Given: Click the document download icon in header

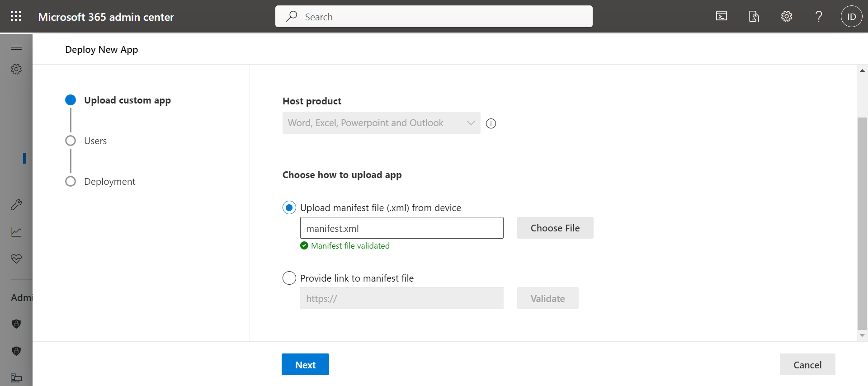Looking at the screenshot, I should point(754,17).
